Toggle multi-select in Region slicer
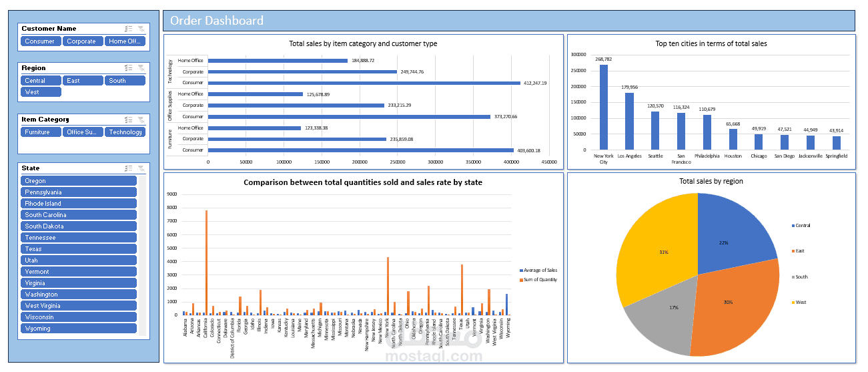Screen dimensions: 868x372 coord(129,68)
